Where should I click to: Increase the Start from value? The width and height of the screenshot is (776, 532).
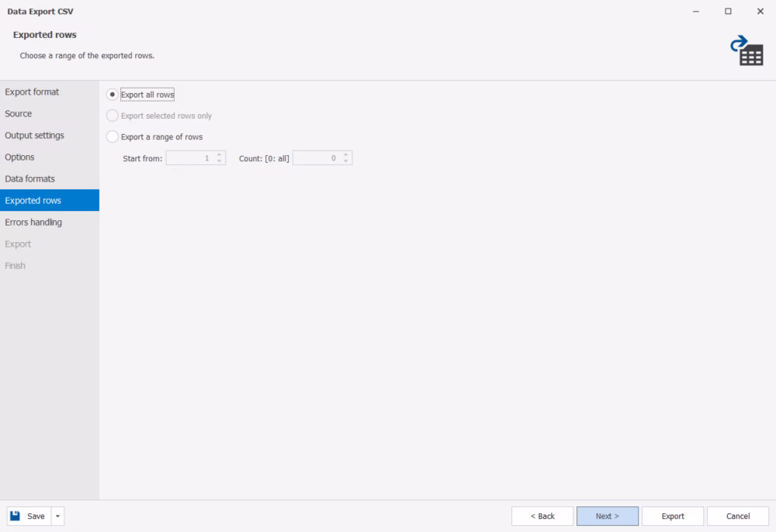[x=220, y=155]
